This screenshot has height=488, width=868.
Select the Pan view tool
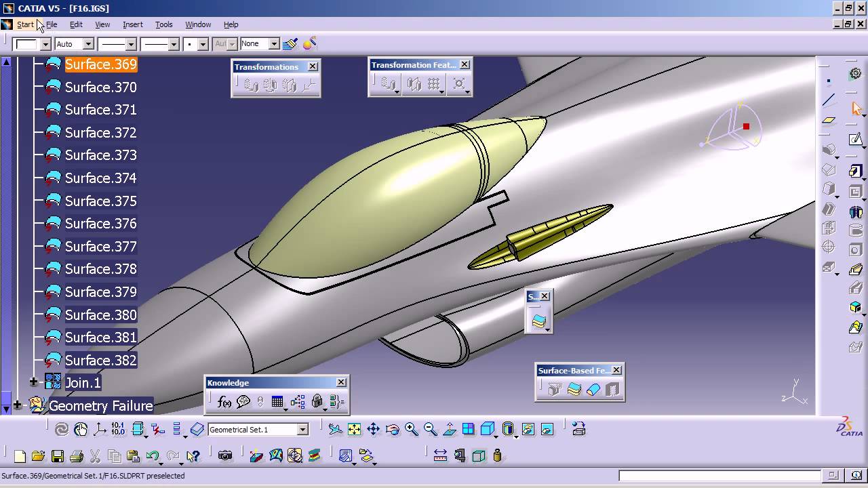point(373,429)
